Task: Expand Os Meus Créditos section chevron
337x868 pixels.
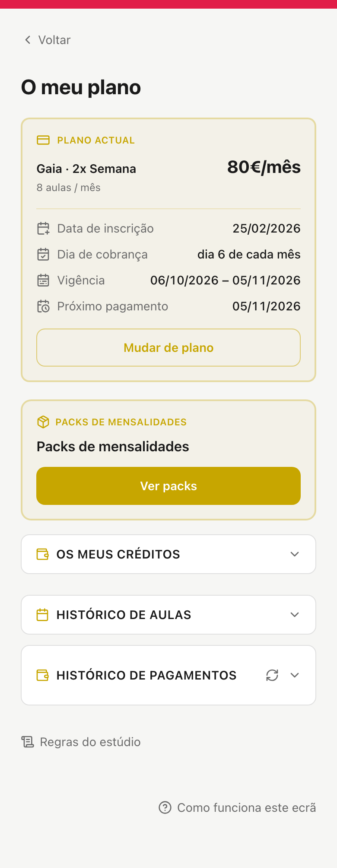Action: pos(295,554)
